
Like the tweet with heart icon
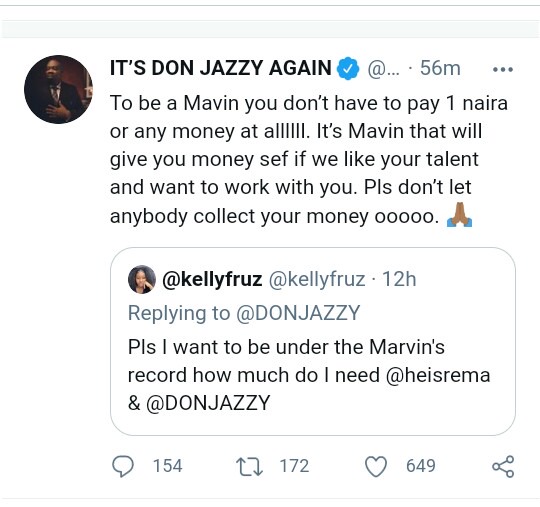376,467
